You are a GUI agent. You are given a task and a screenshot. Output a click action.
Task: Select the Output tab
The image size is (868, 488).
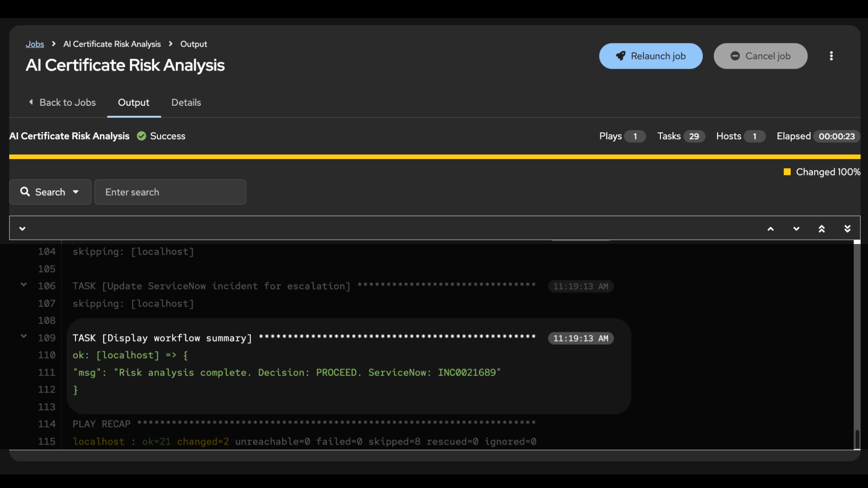click(x=133, y=103)
